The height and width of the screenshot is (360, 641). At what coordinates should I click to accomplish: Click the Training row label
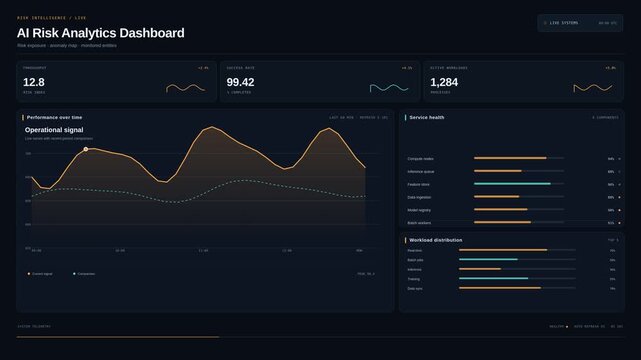pos(413,279)
